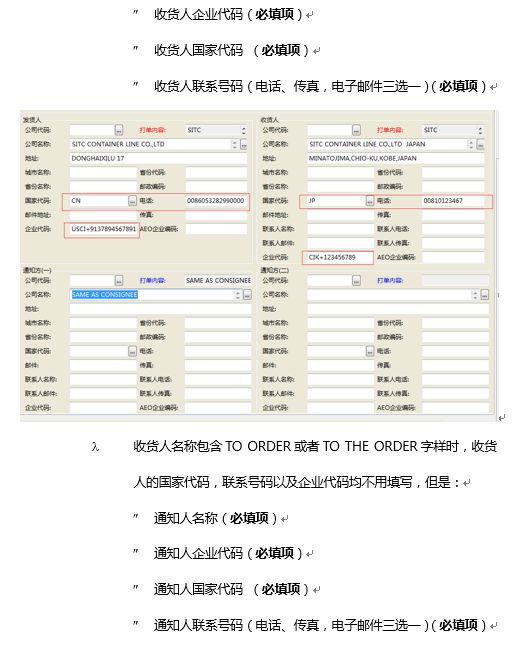
Task: Open the 通知方(二) 国家代码 lookup button
Action: [370, 351]
